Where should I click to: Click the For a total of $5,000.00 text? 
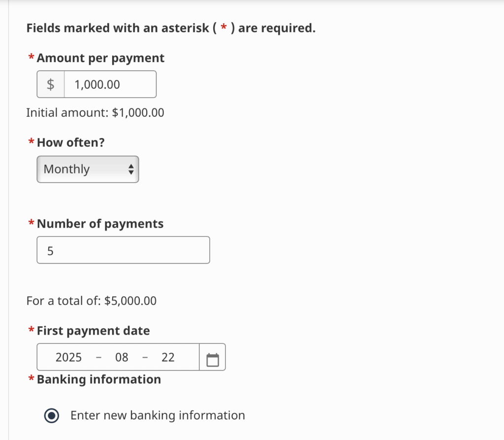pos(92,301)
